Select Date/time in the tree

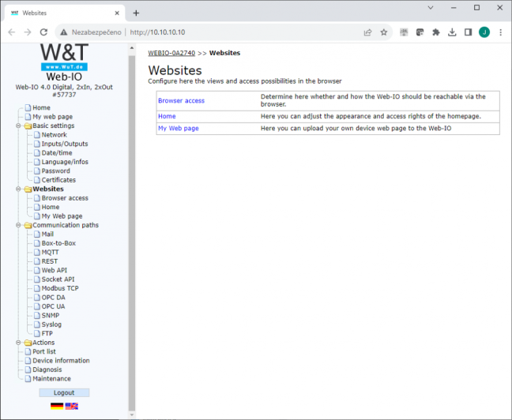(x=57, y=152)
